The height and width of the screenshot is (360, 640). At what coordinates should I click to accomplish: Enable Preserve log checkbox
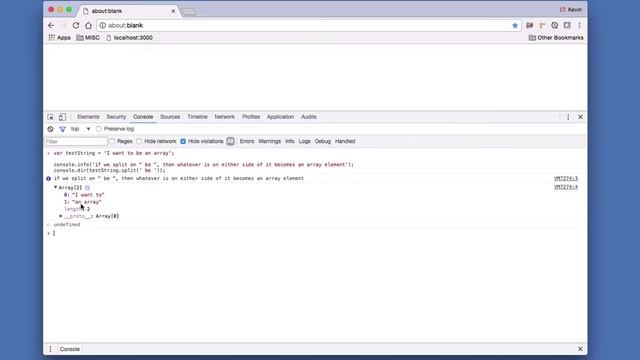(99, 129)
